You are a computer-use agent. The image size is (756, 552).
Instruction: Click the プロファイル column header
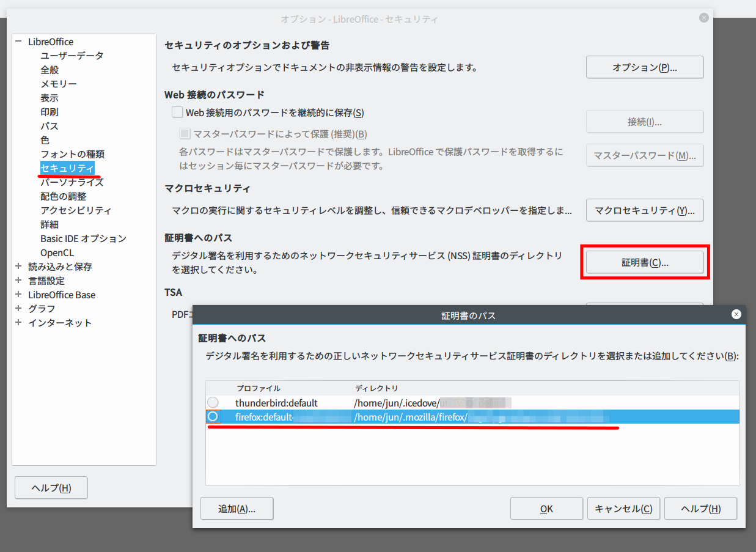click(x=259, y=388)
